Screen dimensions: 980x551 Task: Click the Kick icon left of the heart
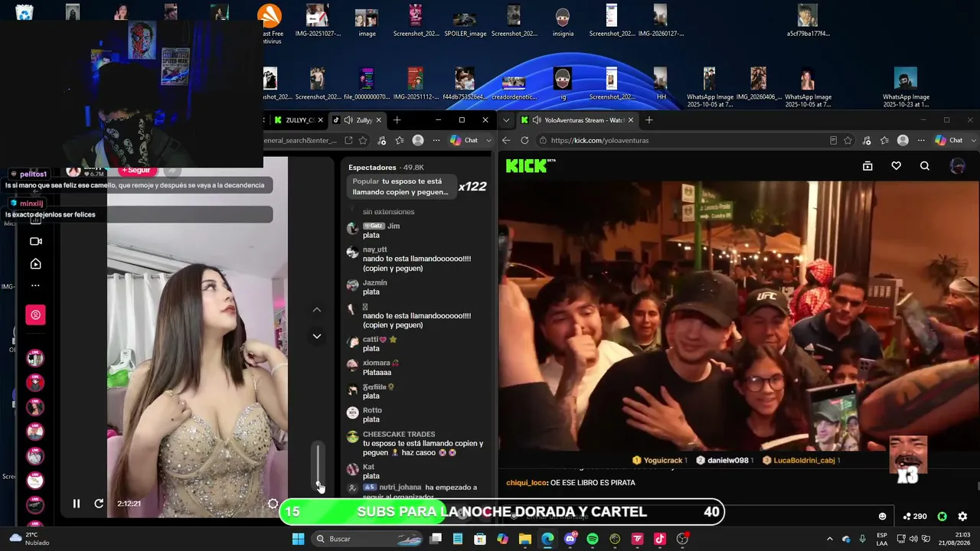[867, 166]
